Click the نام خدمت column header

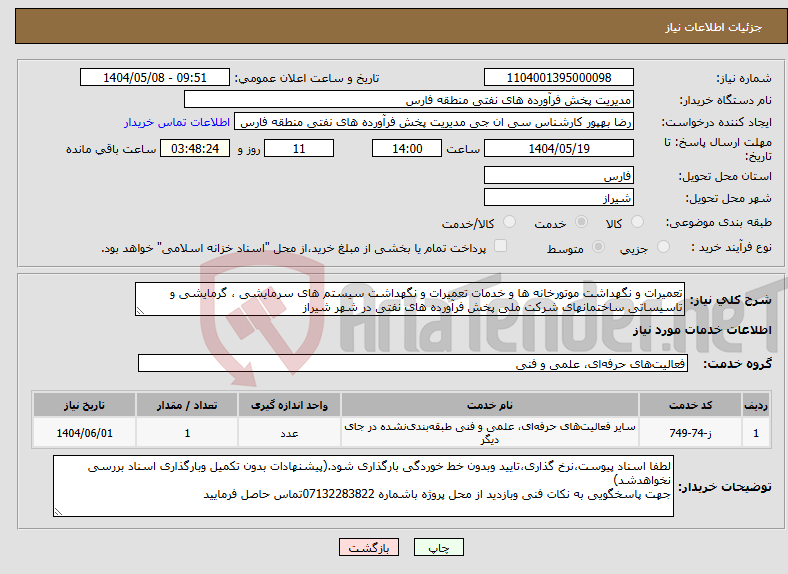pos(489,405)
